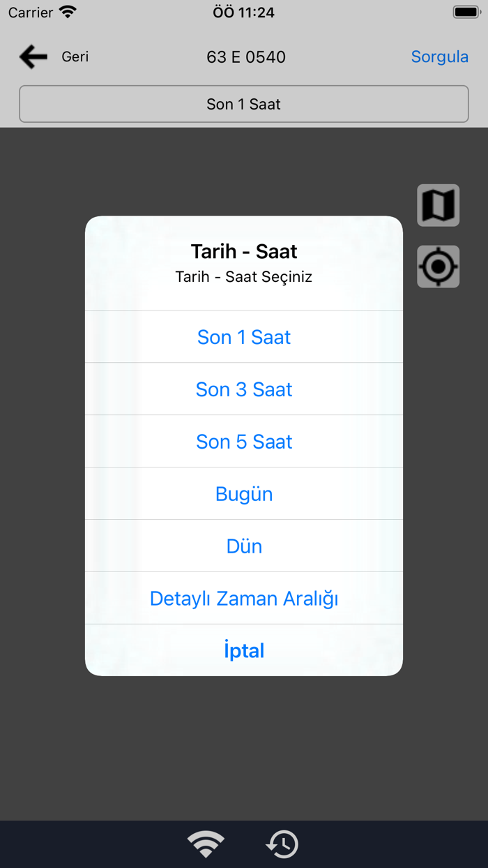The width and height of the screenshot is (488, 868).
Task: Pick Dün from the time options
Action: coord(244,546)
